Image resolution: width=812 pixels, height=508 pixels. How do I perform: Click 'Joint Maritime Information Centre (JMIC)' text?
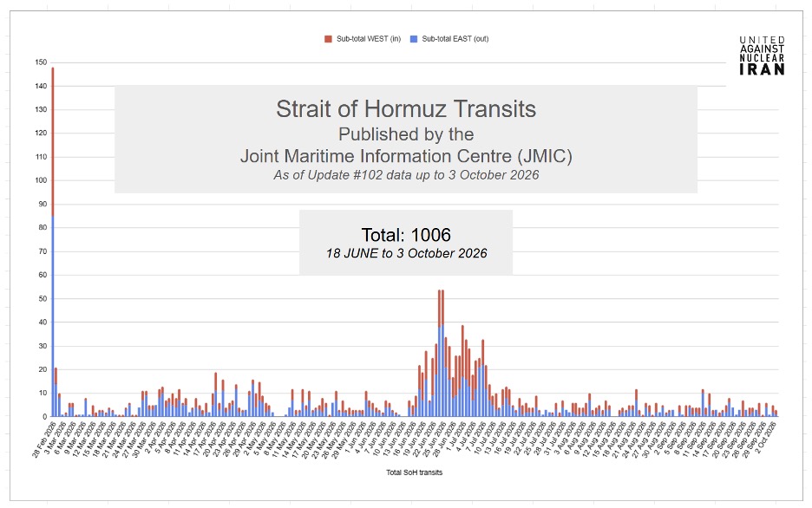click(x=406, y=156)
